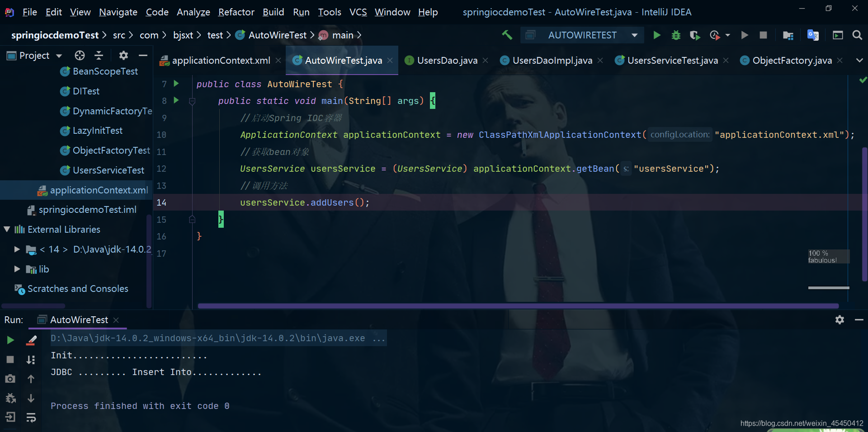Select Scratches and Consoles

[78, 289]
